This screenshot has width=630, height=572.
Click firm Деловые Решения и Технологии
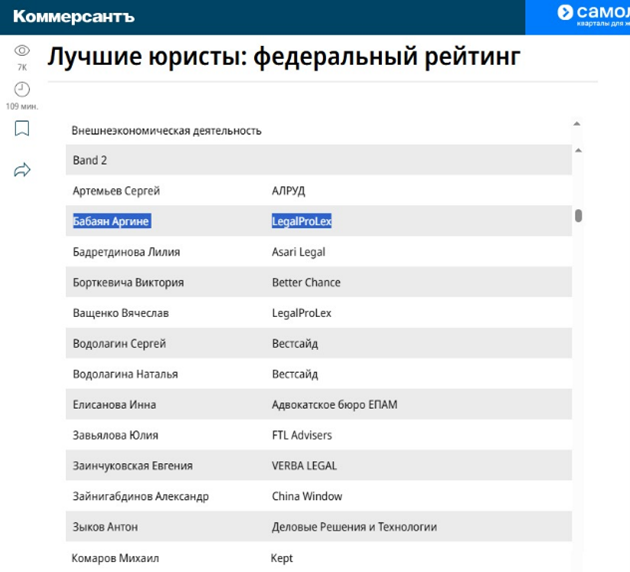354,527
